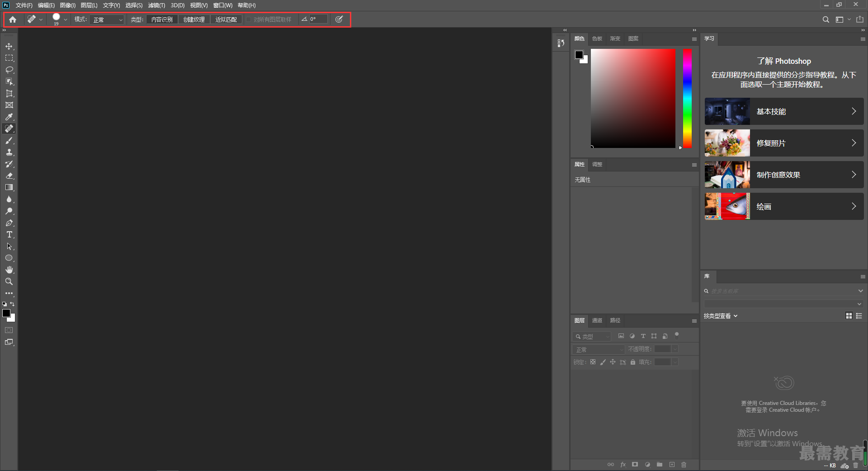868x471 pixels.
Task: Switch to the 调整 tab
Action: tap(597, 164)
